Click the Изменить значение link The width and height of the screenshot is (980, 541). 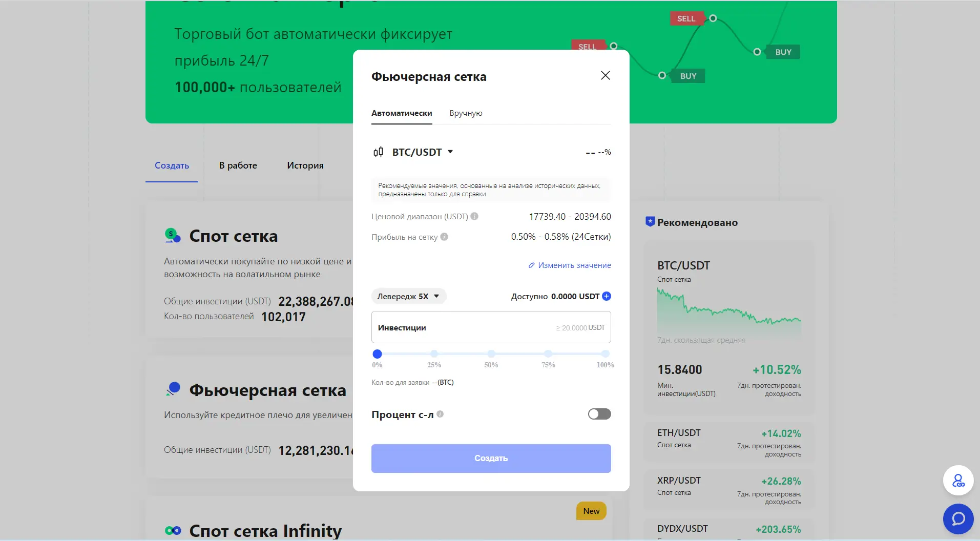point(574,265)
